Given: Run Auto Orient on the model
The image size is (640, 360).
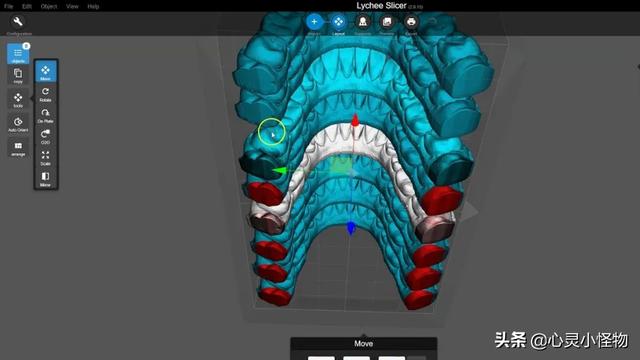Looking at the screenshot, I should tap(18, 124).
